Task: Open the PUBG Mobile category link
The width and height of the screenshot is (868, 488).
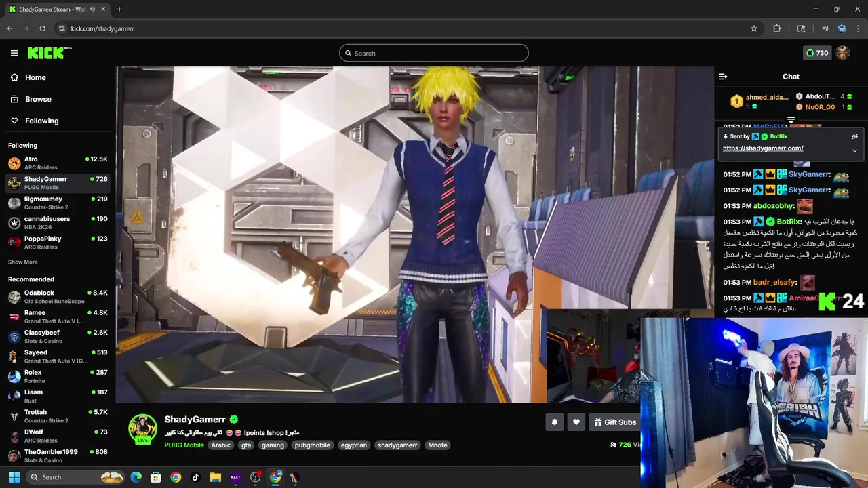Action: tap(184, 445)
